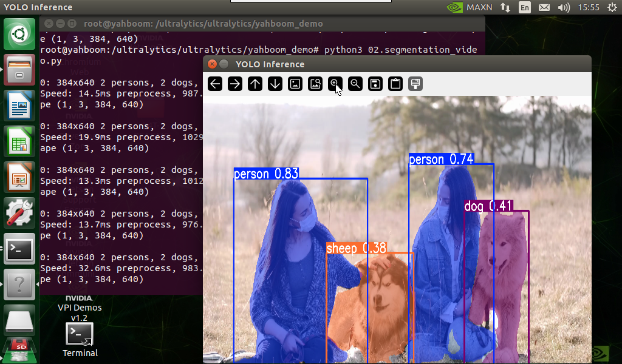Open NVIDIA MAXN power mode indicator

point(470,7)
